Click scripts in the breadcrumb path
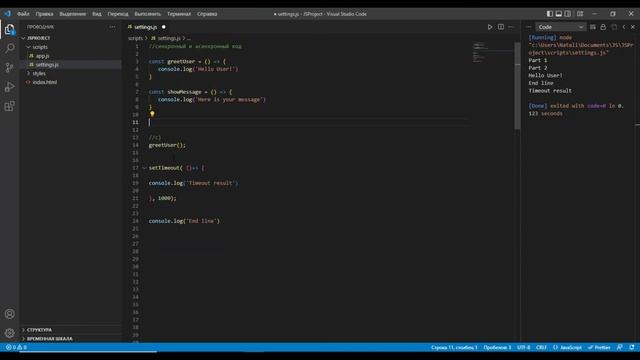 [x=136, y=38]
